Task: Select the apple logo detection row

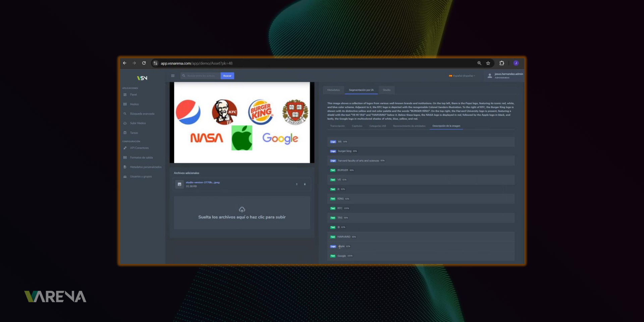Action: (x=421, y=246)
